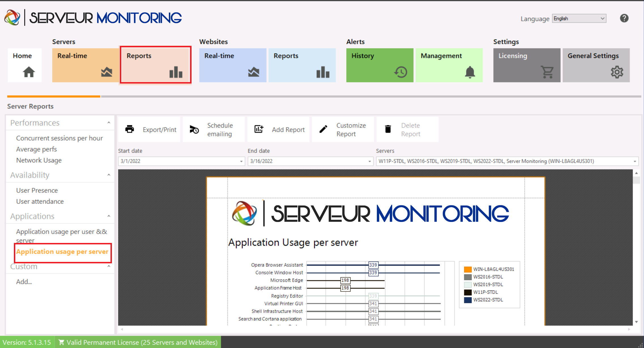
Task: Select Application usage per server report
Action: click(x=62, y=252)
